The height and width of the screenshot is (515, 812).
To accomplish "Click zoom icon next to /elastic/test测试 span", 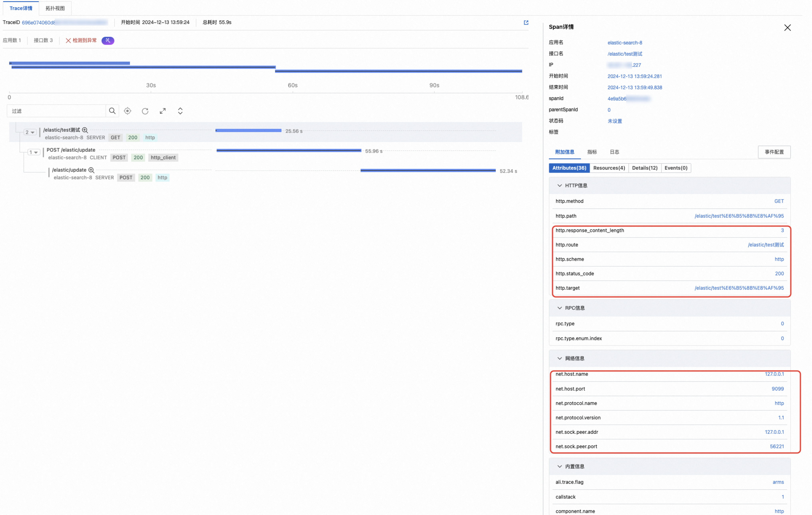I will 85,130.
